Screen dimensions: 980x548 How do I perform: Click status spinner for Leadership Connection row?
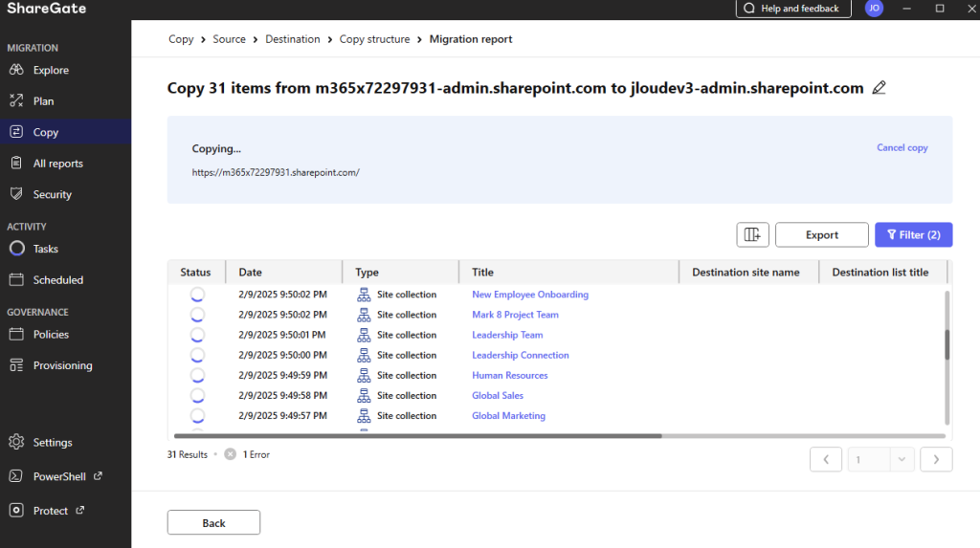coord(197,355)
